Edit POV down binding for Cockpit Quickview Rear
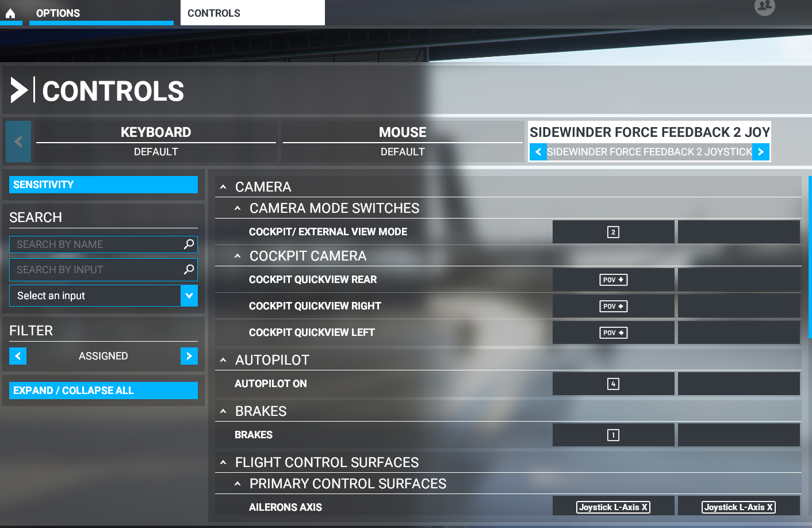 pos(613,280)
